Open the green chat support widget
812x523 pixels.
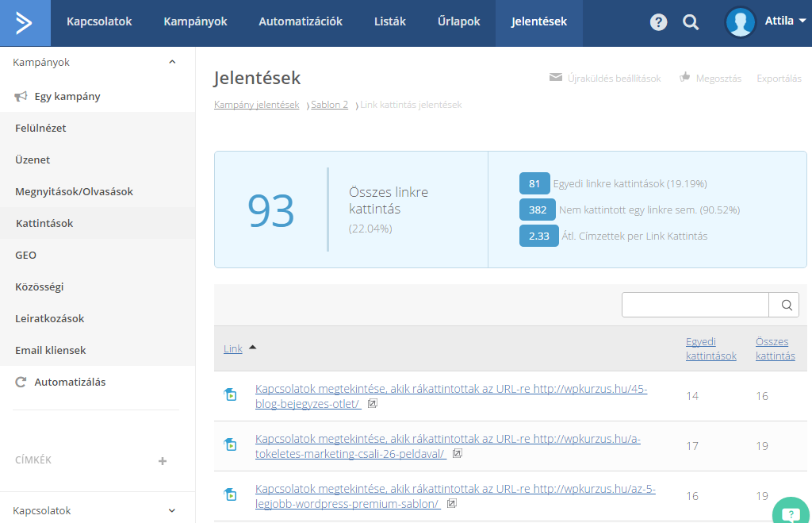click(x=790, y=513)
